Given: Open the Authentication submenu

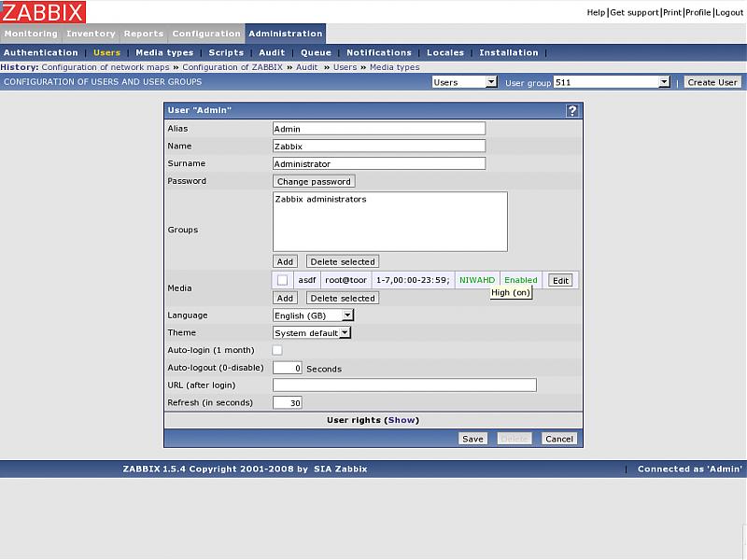Looking at the screenshot, I should tap(40, 52).
